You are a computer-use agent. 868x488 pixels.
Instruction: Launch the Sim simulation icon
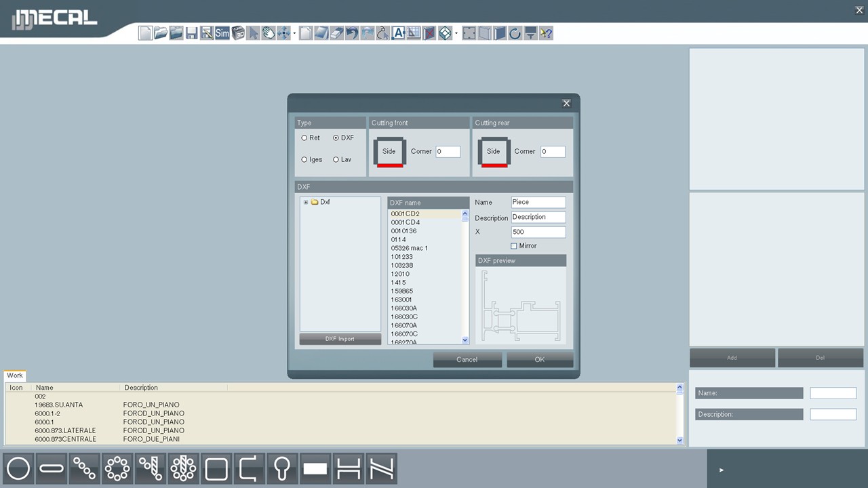click(x=222, y=33)
